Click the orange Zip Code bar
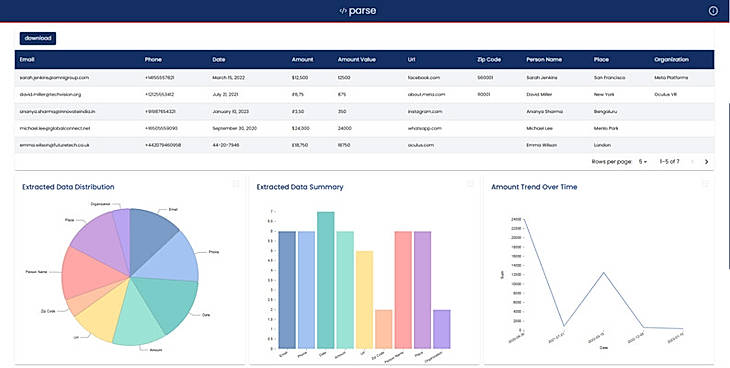 pyautogui.click(x=384, y=329)
